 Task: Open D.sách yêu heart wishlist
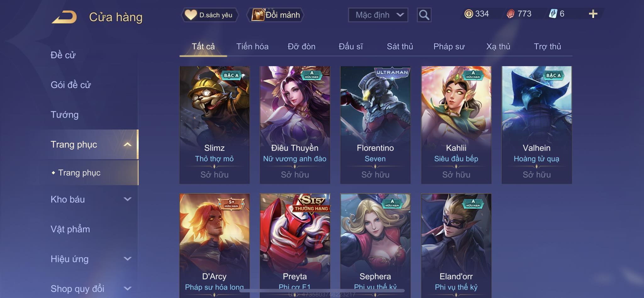[x=209, y=15]
